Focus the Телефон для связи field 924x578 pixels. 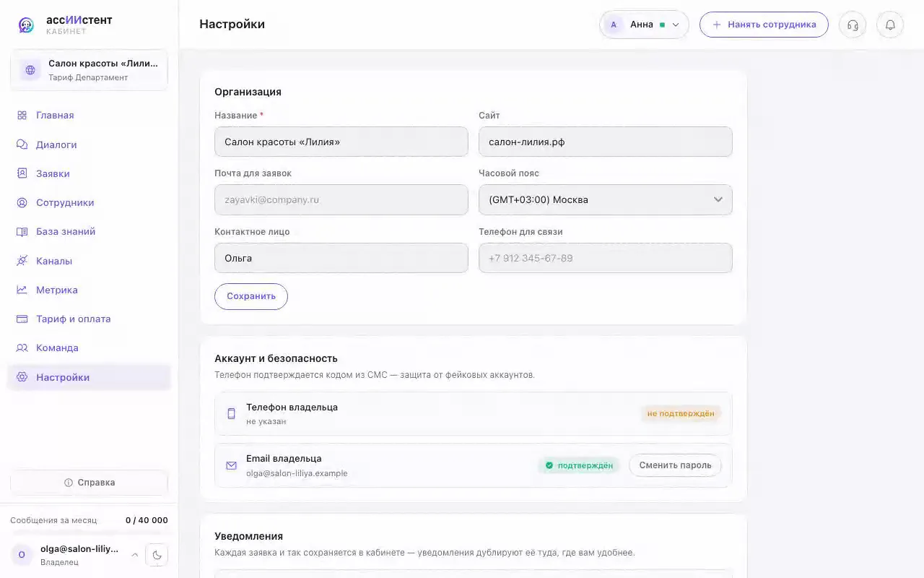(x=606, y=258)
